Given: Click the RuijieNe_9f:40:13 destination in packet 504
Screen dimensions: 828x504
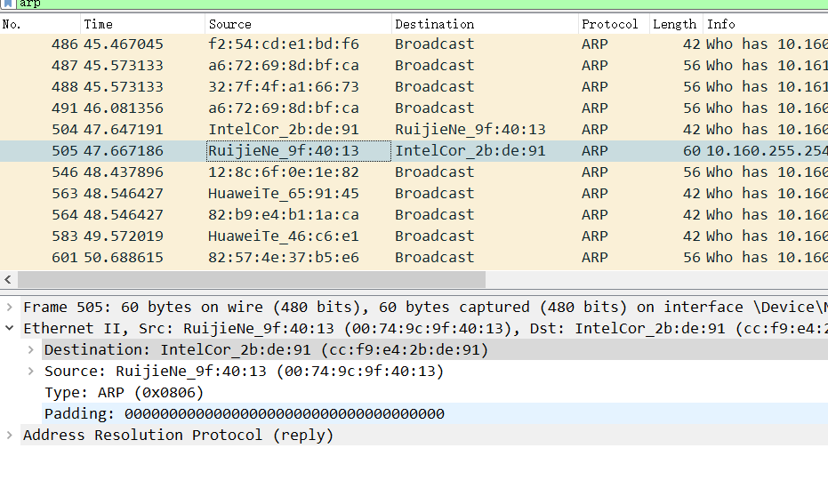Looking at the screenshot, I should coord(470,129).
